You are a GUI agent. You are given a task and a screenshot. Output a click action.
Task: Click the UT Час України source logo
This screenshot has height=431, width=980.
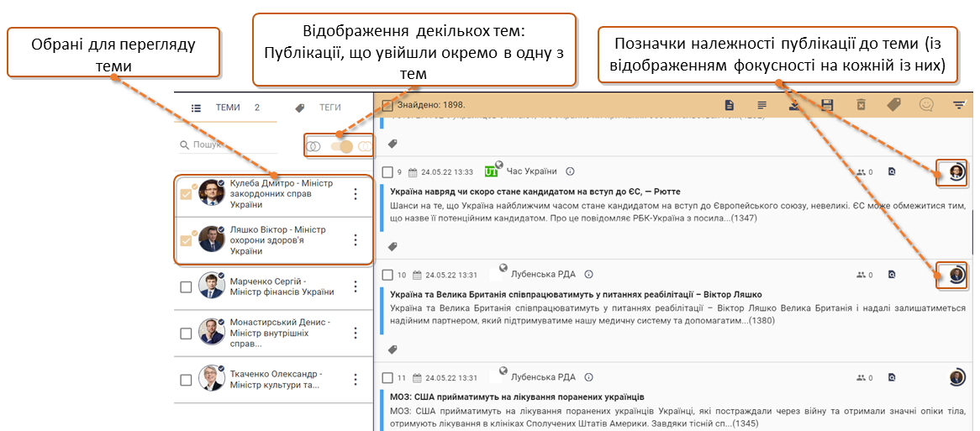click(491, 171)
